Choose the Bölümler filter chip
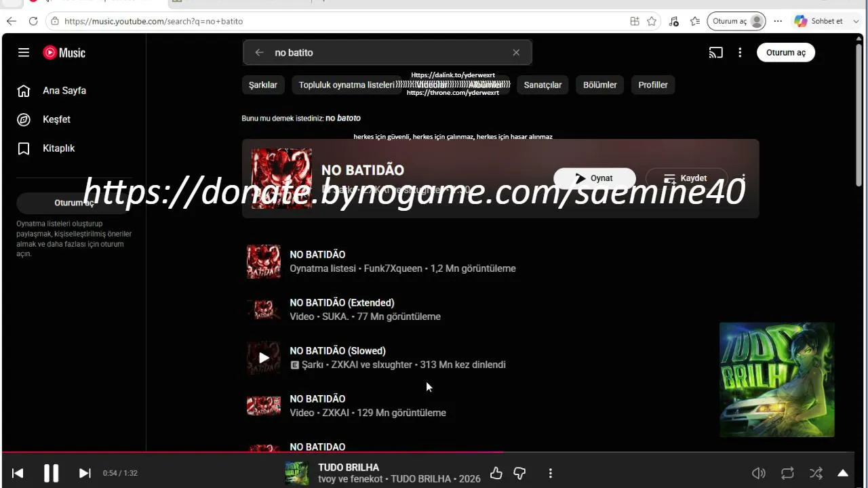The height and width of the screenshot is (488, 868). tap(600, 85)
